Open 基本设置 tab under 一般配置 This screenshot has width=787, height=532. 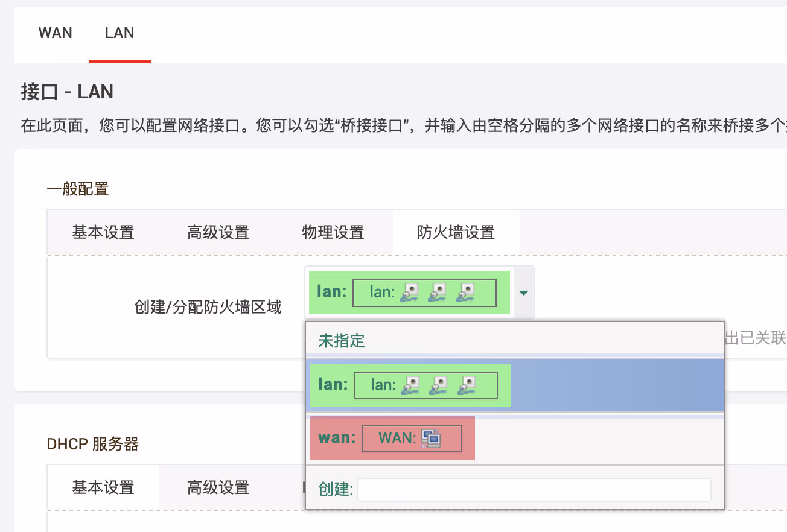coord(103,232)
